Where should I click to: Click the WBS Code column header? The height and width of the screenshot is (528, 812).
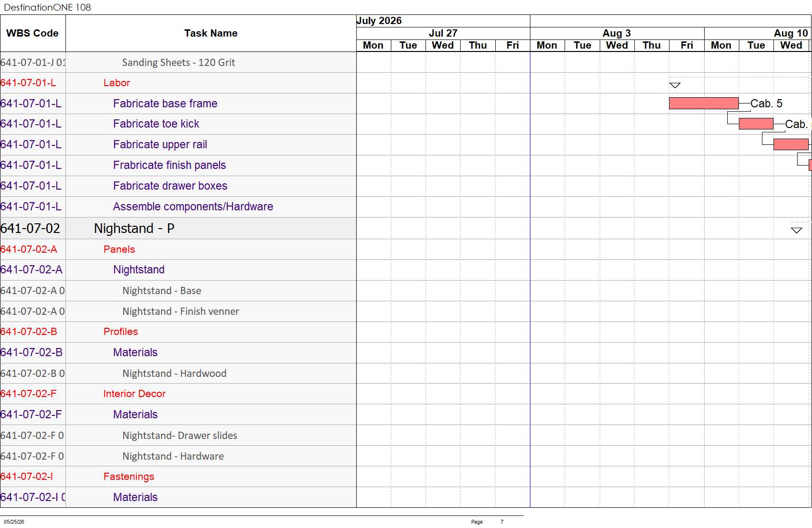point(32,33)
